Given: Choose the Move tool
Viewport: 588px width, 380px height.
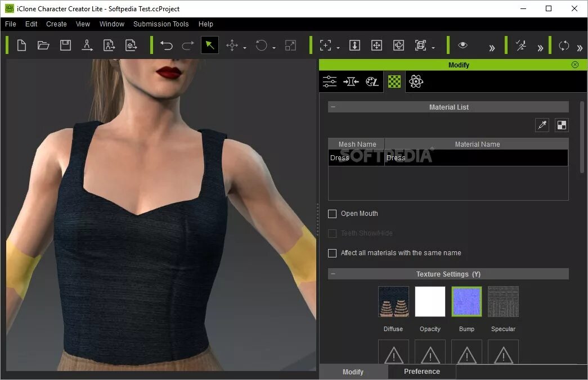Looking at the screenshot, I should 232,46.
